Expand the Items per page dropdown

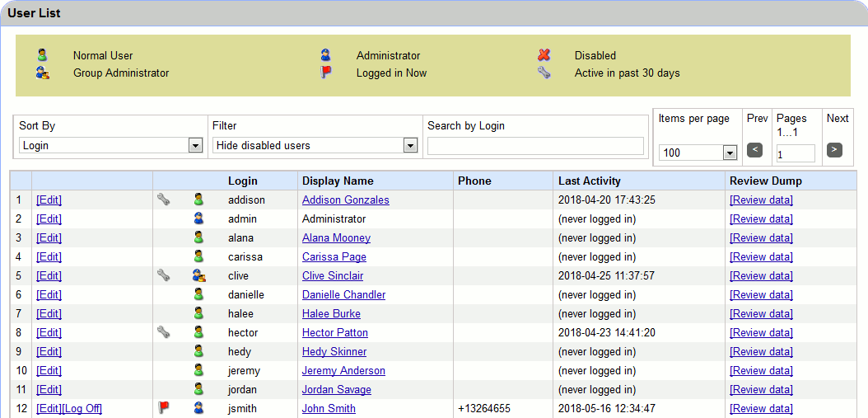click(697, 153)
